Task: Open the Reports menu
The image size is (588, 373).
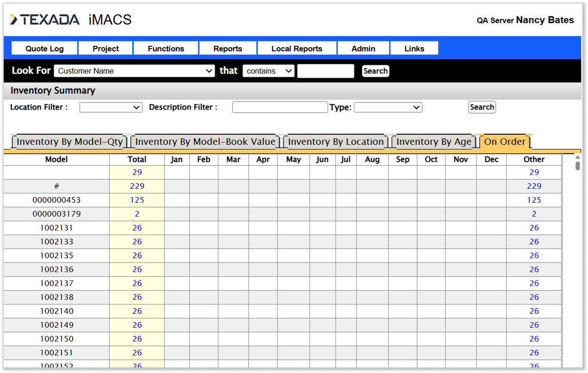Action: pyautogui.click(x=228, y=49)
